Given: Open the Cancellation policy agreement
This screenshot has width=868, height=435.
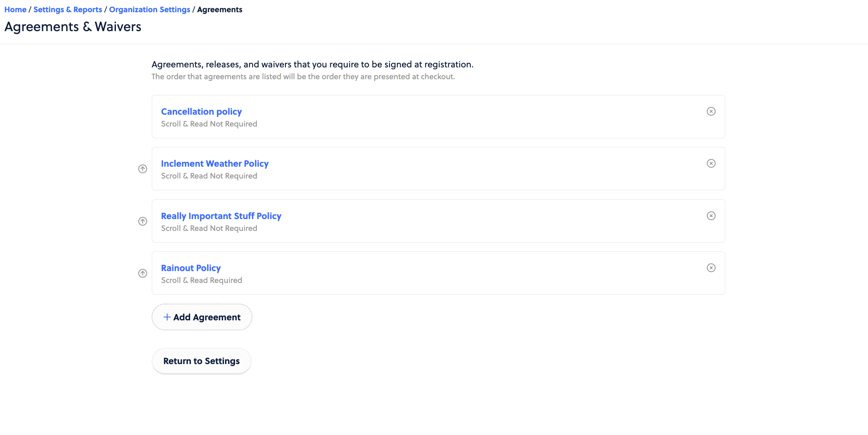Looking at the screenshot, I should (201, 112).
